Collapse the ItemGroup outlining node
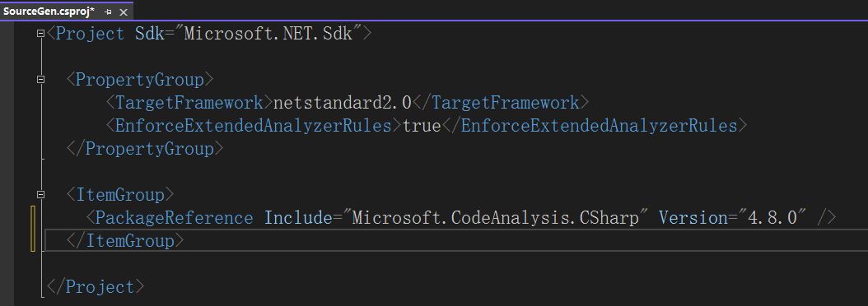This screenshot has height=306, width=868. click(x=40, y=195)
